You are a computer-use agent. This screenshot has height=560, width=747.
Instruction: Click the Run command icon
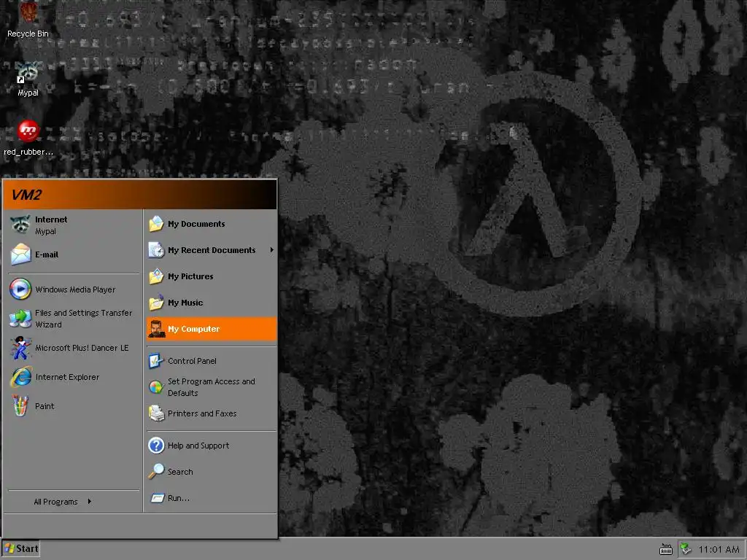click(x=158, y=498)
